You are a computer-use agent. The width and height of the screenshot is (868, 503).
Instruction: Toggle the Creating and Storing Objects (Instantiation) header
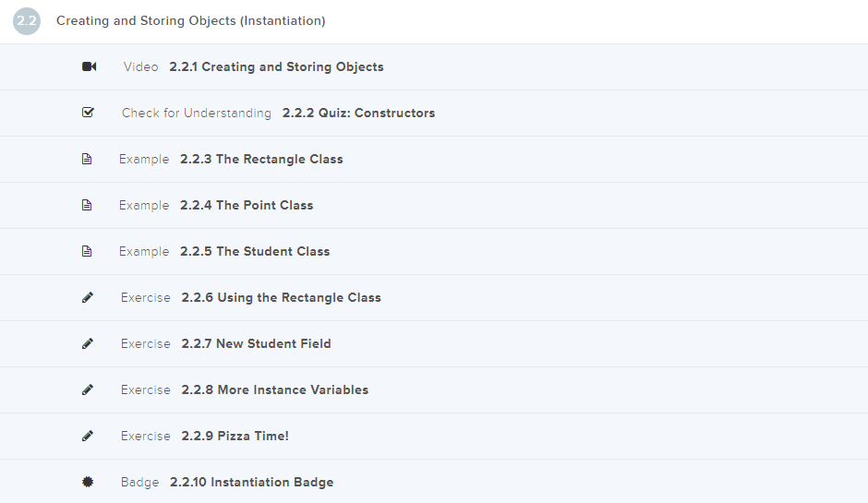[x=190, y=20]
